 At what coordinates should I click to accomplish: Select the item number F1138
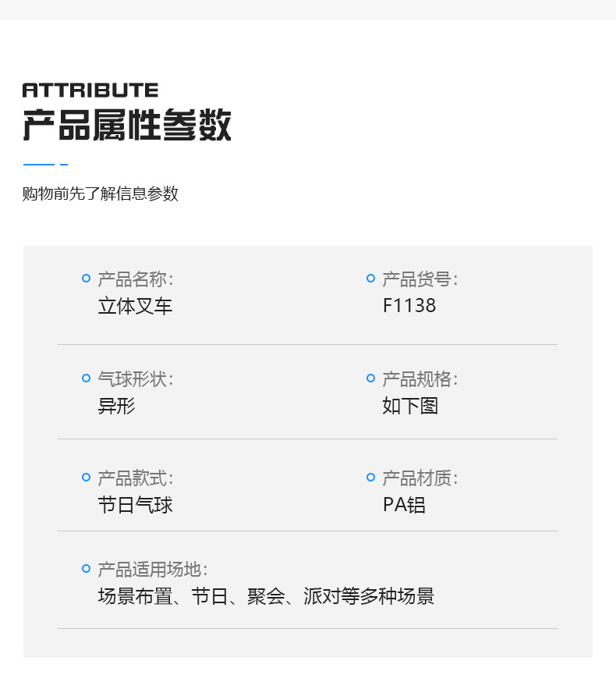click(x=409, y=306)
